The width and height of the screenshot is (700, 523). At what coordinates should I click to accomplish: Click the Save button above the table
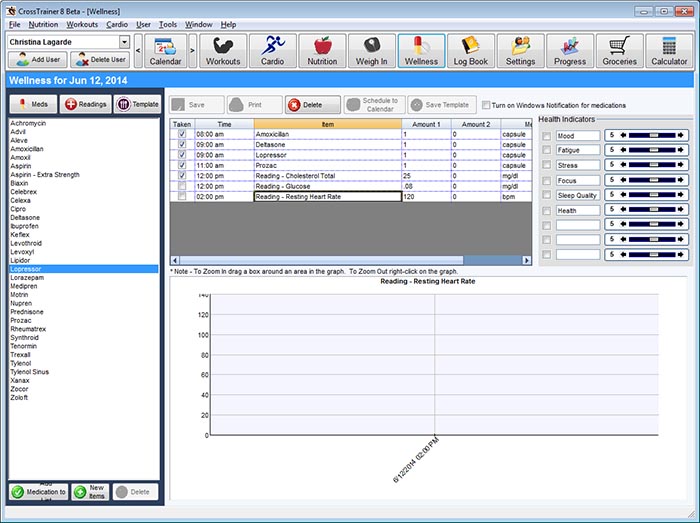[x=196, y=105]
